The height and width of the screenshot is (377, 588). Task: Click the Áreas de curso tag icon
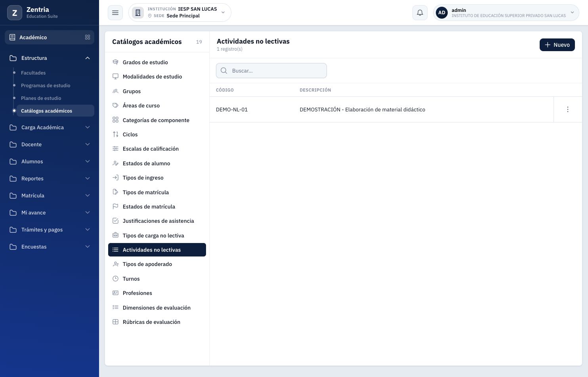(x=115, y=105)
